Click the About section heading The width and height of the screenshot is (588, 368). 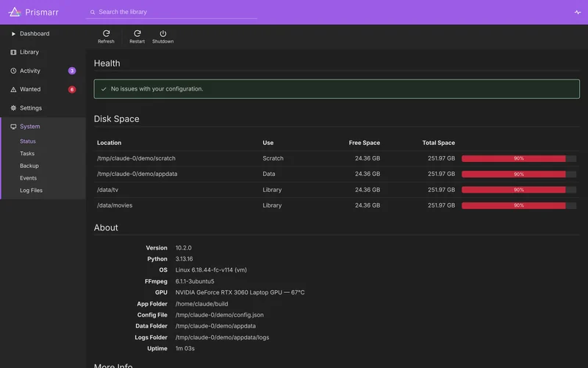tap(106, 227)
